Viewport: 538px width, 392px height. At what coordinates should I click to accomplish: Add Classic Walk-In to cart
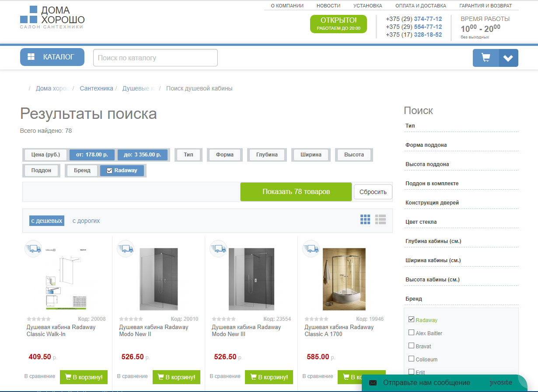coord(84,377)
